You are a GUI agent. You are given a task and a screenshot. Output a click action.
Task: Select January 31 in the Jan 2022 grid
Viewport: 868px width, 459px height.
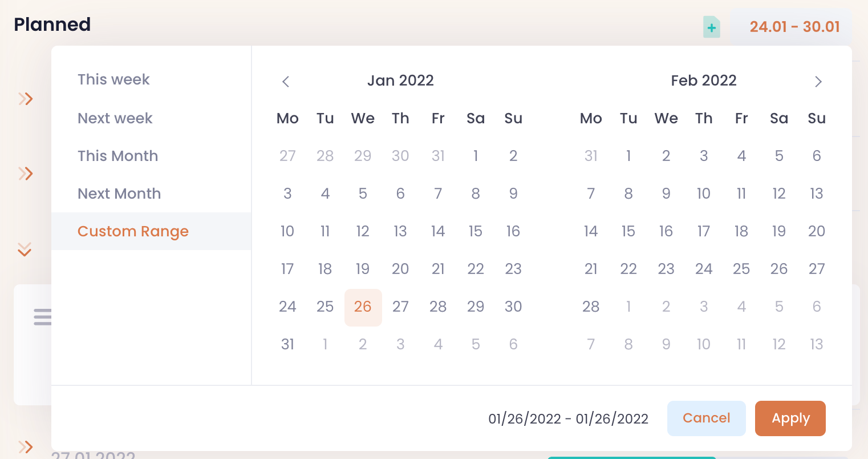[287, 344]
